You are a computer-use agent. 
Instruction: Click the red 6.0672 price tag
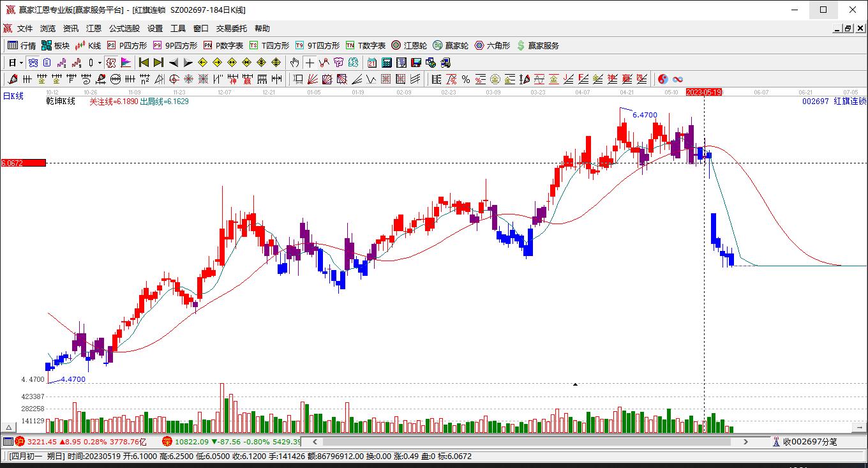[24, 163]
